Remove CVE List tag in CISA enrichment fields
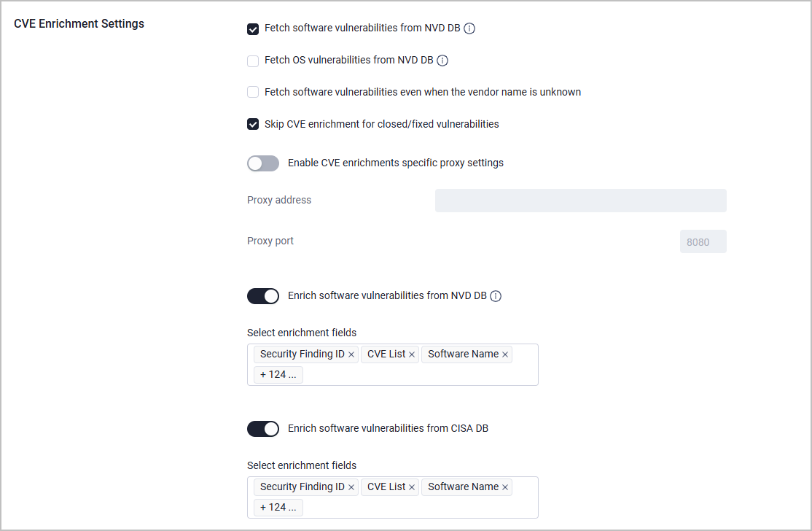812x531 pixels. (412, 487)
